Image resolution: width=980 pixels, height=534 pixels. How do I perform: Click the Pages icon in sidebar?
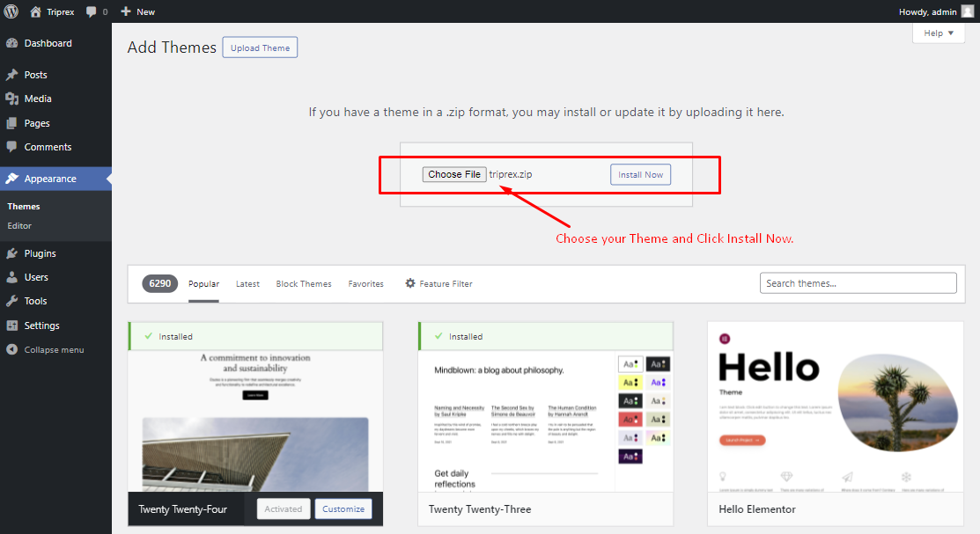click(11, 123)
